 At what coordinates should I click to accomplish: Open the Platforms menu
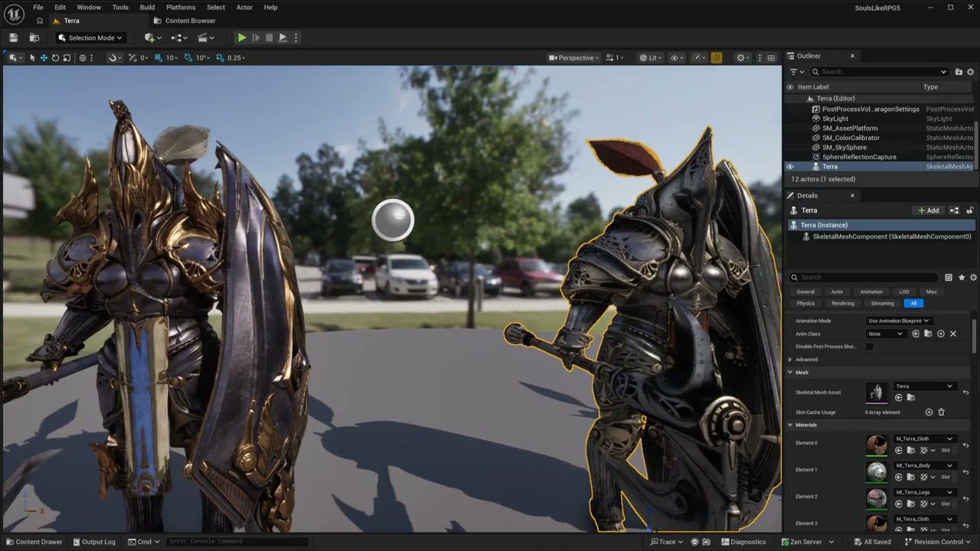pos(181,7)
